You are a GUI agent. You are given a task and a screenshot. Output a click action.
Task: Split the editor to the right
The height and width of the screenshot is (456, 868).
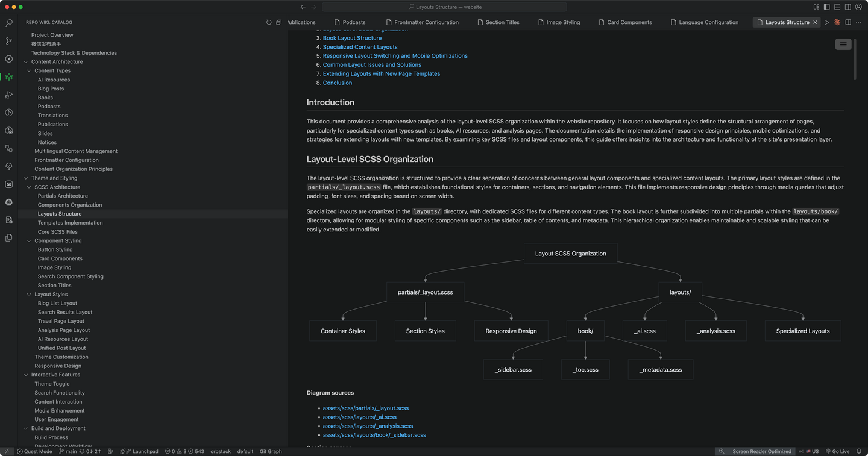point(848,22)
